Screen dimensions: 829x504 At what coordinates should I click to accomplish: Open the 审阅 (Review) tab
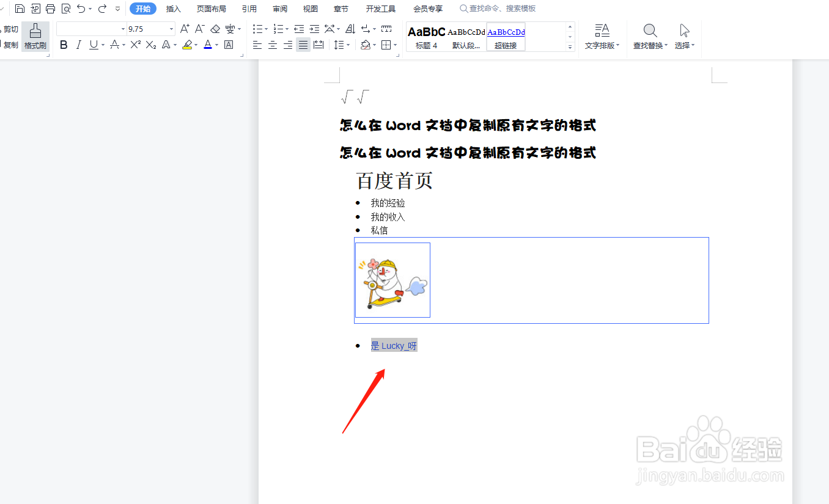pos(280,9)
